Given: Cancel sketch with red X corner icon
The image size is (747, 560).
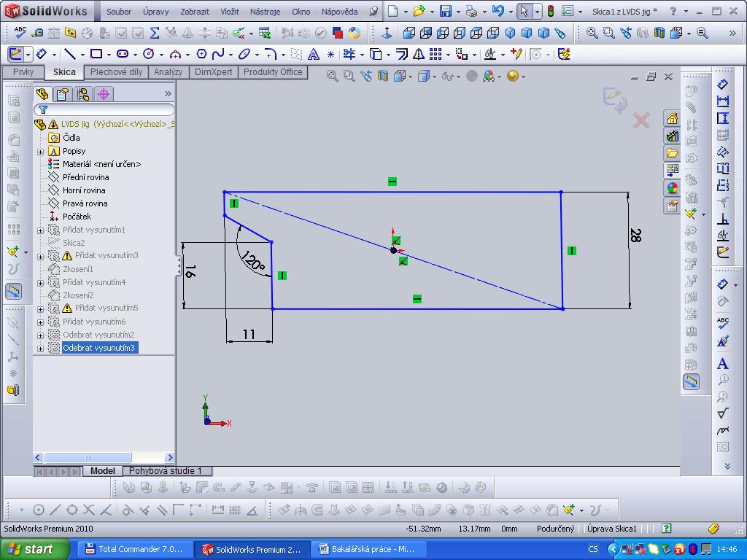Looking at the screenshot, I should (x=641, y=120).
